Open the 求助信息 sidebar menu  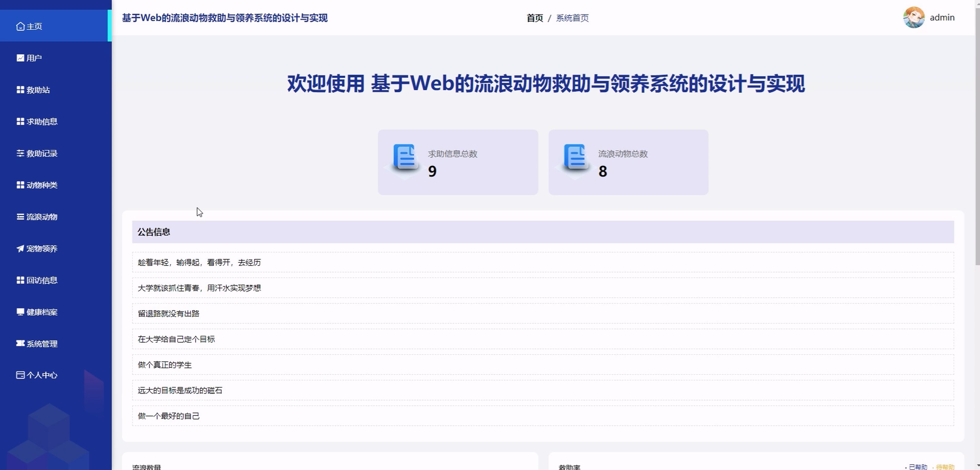(x=42, y=122)
